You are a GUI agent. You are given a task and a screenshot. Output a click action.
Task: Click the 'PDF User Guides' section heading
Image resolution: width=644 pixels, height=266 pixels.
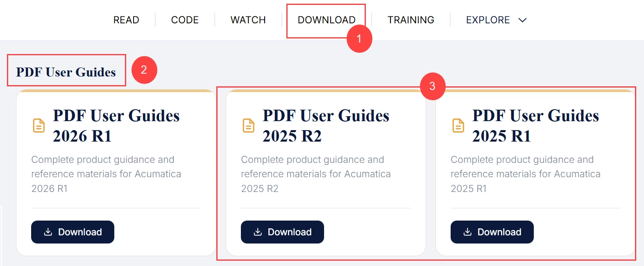66,72
